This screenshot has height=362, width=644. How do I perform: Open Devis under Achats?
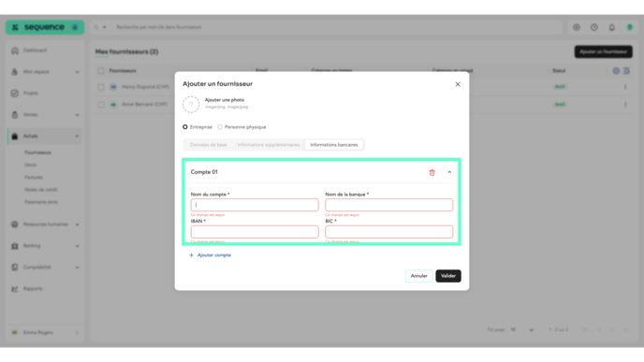(x=30, y=165)
